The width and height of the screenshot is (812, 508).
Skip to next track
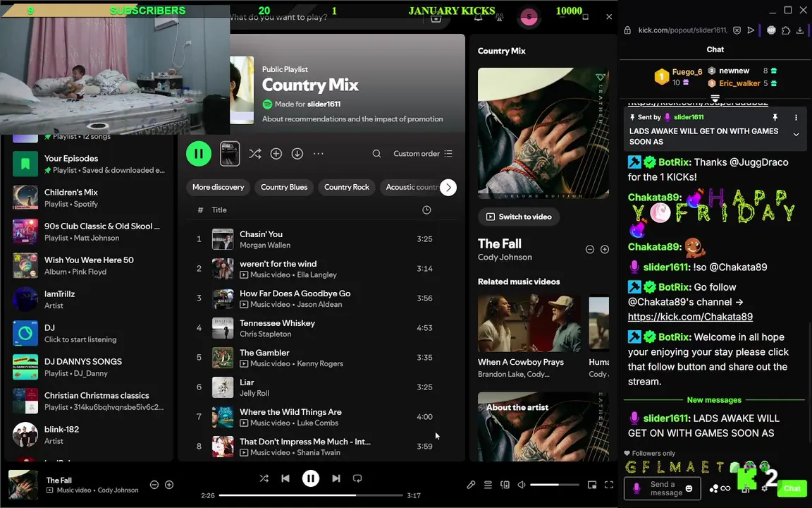tap(336, 478)
